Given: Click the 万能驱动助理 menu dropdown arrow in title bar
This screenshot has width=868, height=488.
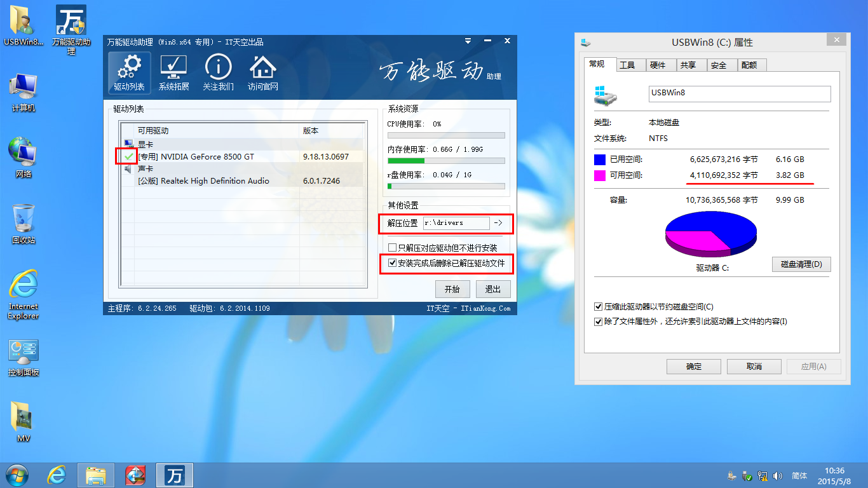Looking at the screenshot, I should tap(468, 41).
